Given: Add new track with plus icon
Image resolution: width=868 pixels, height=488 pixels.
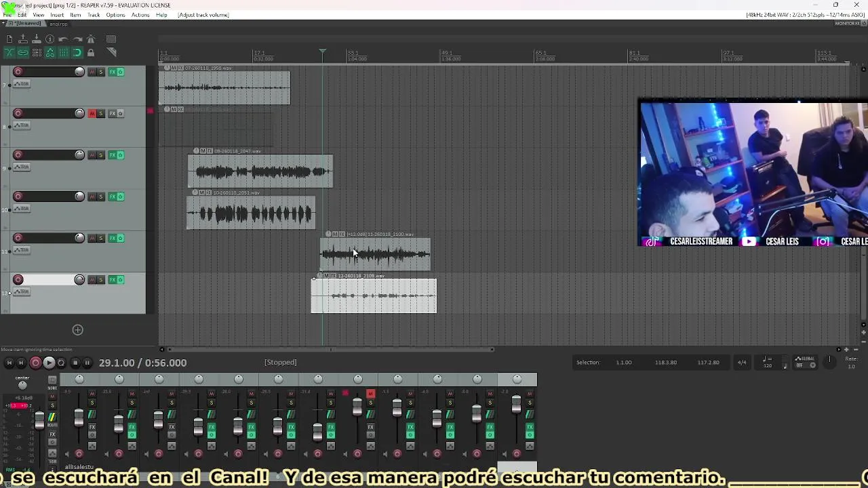Looking at the screenshot, I should 78,330.
